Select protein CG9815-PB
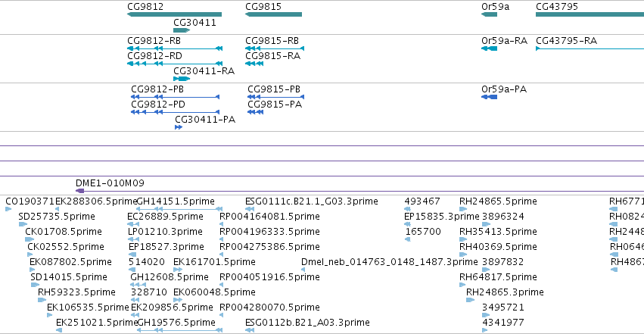 [x=276, y=97]
